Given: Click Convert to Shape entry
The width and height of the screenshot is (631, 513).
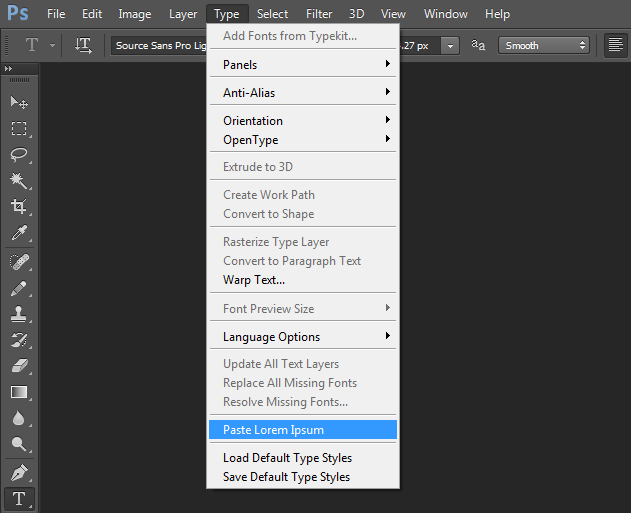Looking at the screenshot, I should pos(303,214).
